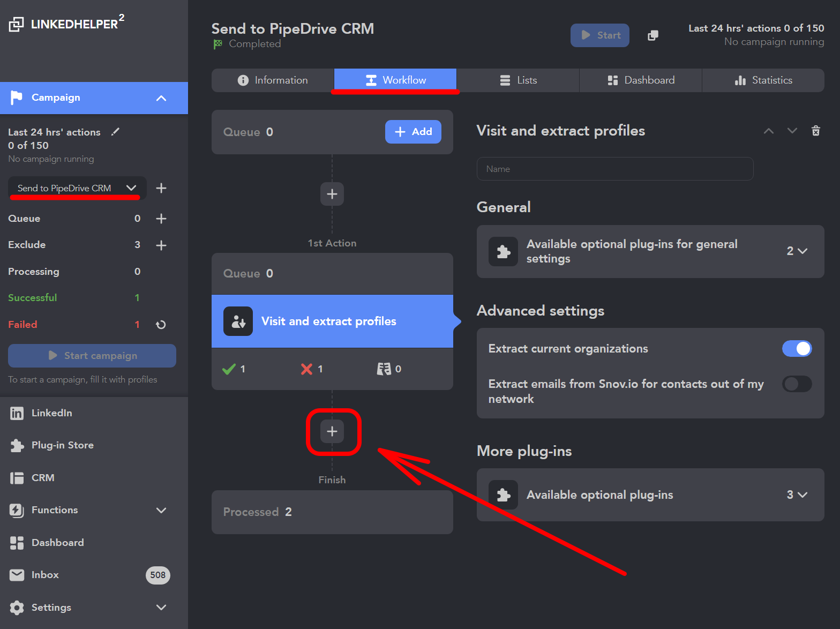Open the Send to PipeDrive CRM campaign dropdown
The image size is (840, 629).
77,188
